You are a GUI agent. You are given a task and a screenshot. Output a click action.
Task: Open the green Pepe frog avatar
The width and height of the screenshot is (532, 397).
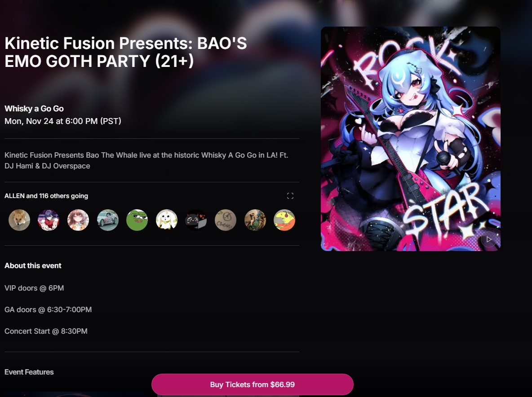137,220
